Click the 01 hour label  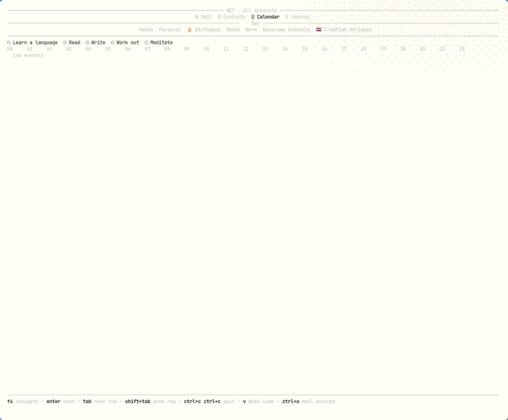pos(30,49)
